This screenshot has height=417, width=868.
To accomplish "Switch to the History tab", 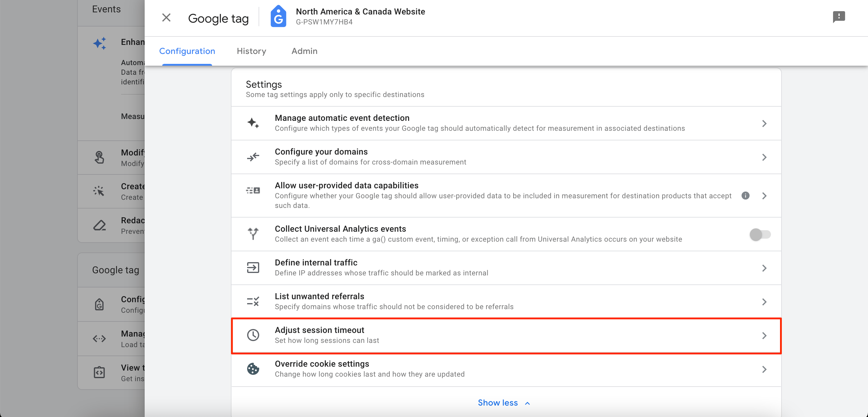I will [251, 52].
